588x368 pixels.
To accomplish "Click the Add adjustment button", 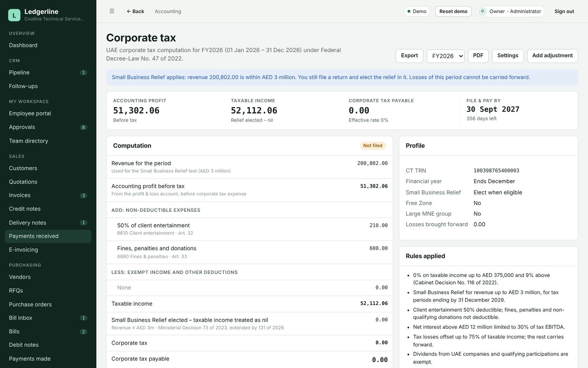I will click(552, 56).
